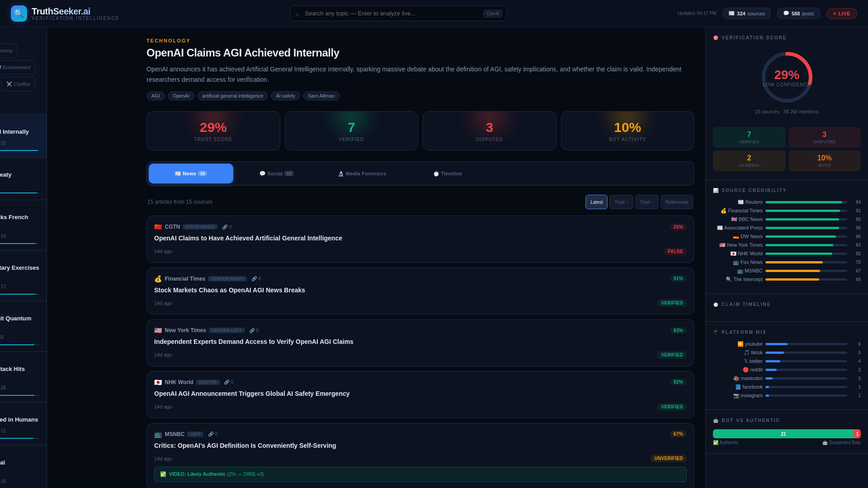Click the circular 29% verification gauge
The width and height of the screenshot is (868, 488).
pyautogui.click(x=787, y=77)
